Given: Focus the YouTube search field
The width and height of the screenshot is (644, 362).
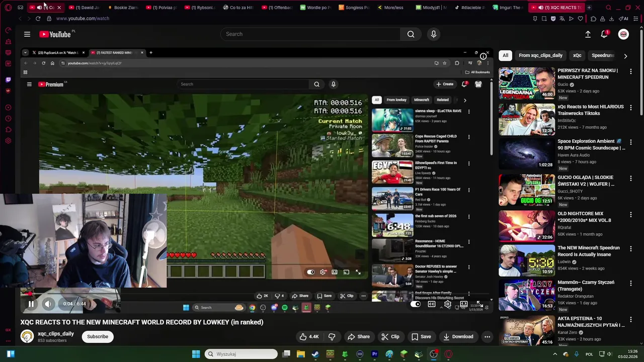Looking at the screenshot, I should [310, 34].
